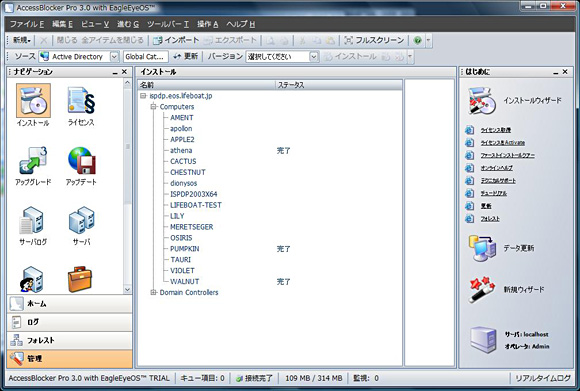Open the 操作 menu
This screenshot has height=391, width=580.
(208, 24)
